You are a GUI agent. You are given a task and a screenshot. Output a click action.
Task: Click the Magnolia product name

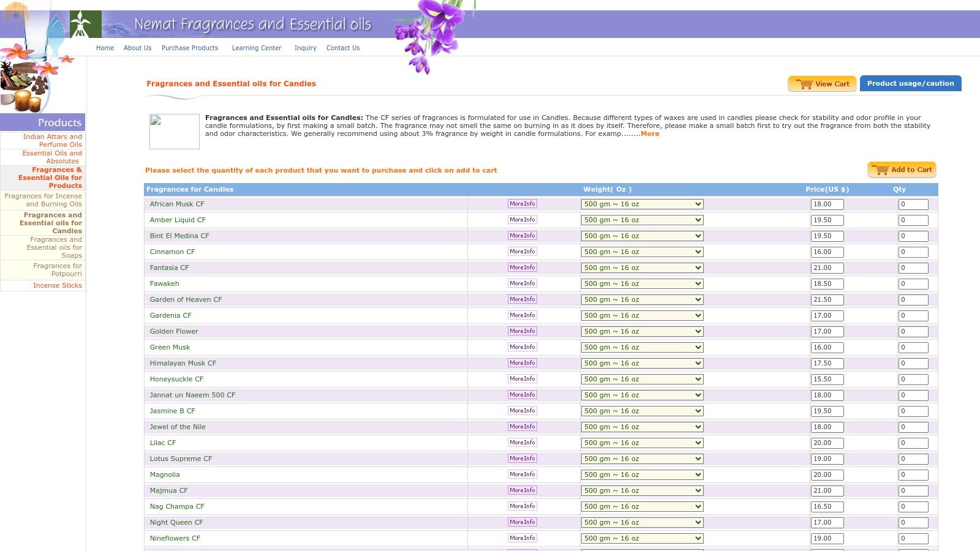[165, 474]
